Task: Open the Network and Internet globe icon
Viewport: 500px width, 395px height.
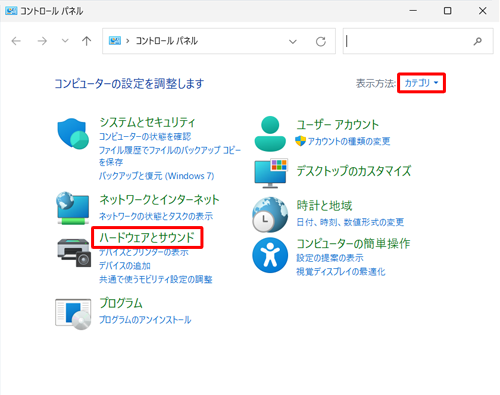Action: (73, 208)
